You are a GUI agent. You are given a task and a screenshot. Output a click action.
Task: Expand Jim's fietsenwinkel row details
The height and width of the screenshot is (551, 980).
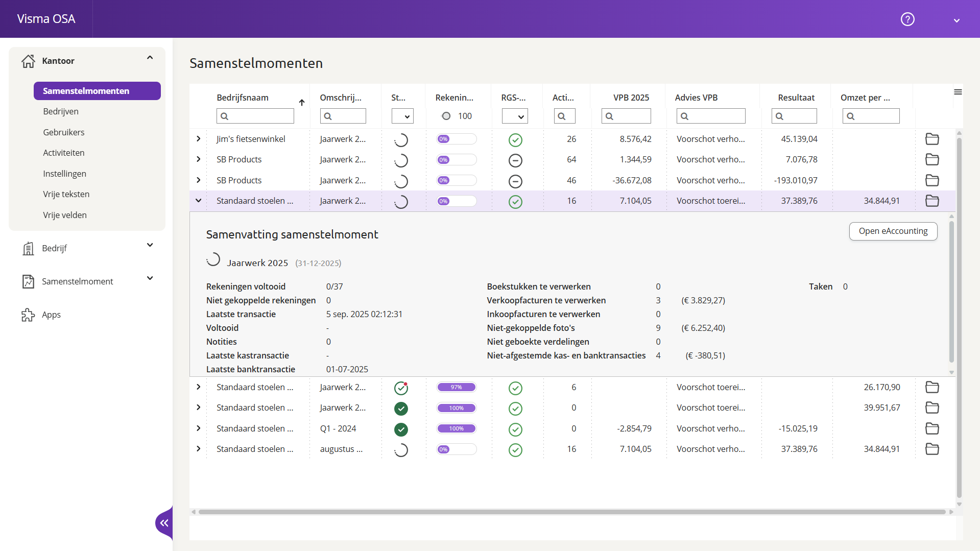click(198, 139)
